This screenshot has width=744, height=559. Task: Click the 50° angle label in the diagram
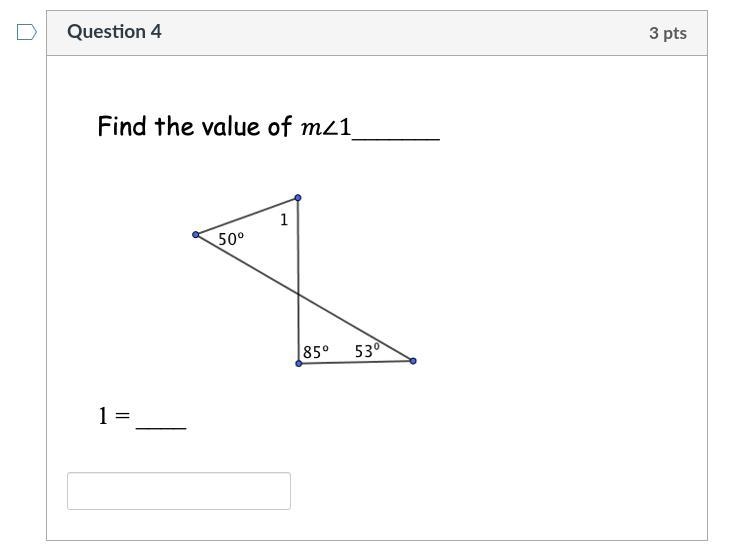click(231, 239)
